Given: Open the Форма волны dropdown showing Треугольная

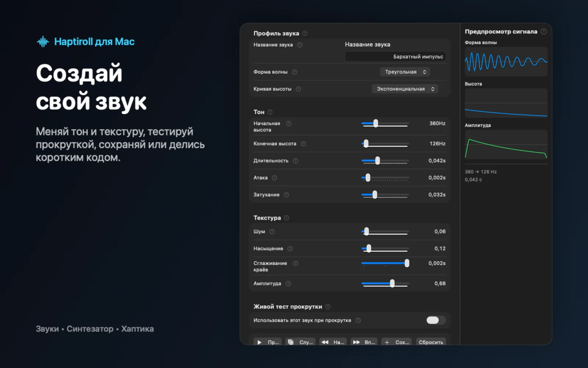Looking at the screenshot, I should click(405, 72).
